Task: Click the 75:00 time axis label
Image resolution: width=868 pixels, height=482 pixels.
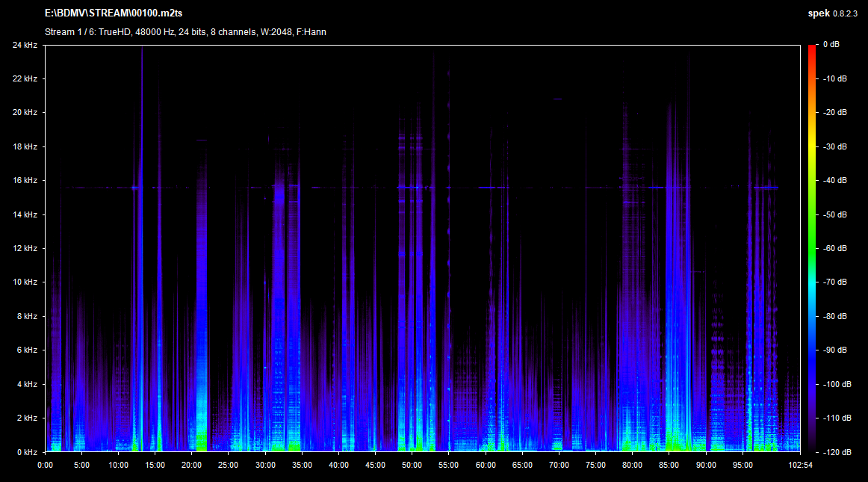Action: (x=595, y=464)
